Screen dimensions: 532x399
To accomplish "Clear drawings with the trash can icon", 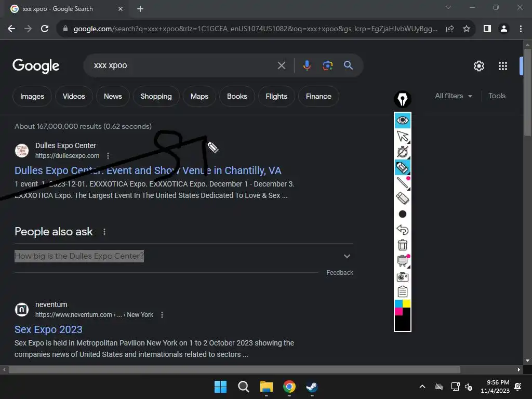I will pyautogui.click(x=403, y=245).
